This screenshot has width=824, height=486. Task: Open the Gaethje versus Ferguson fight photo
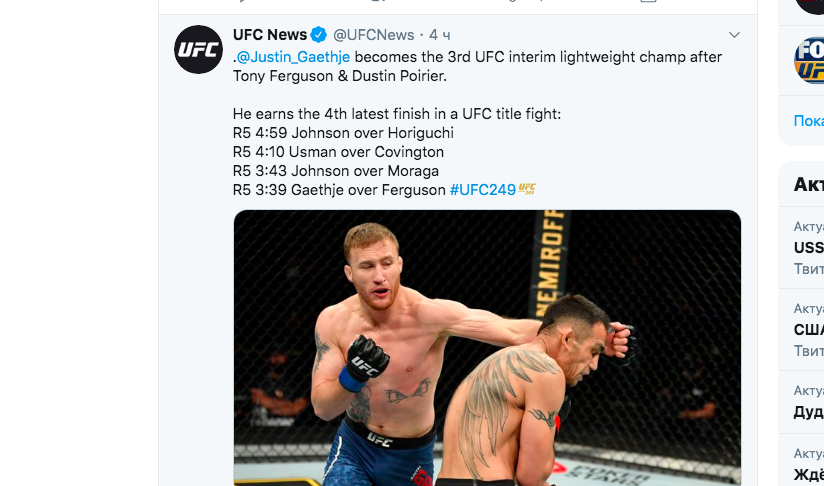487,348
